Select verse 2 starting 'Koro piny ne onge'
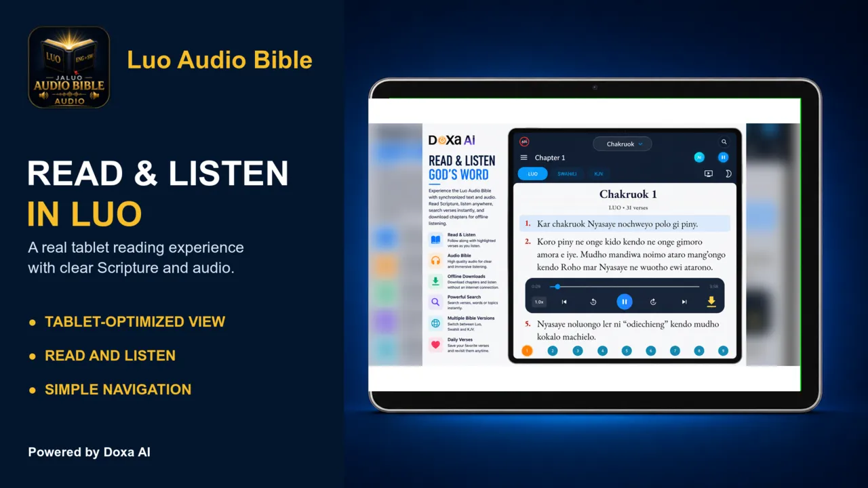The width and height of the screenshot is (868, 488). point(625,254)
